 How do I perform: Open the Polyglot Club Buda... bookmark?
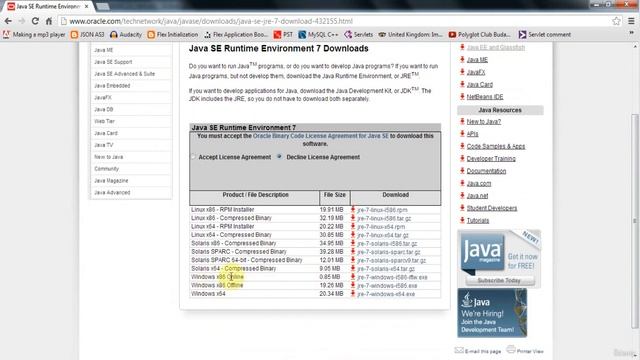(481, 35)
